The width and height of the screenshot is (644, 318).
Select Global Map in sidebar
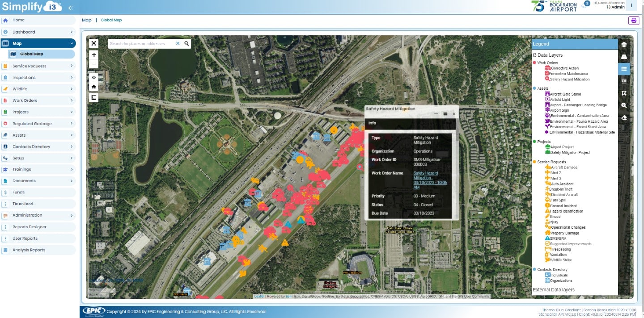click(x=31, y=54)
